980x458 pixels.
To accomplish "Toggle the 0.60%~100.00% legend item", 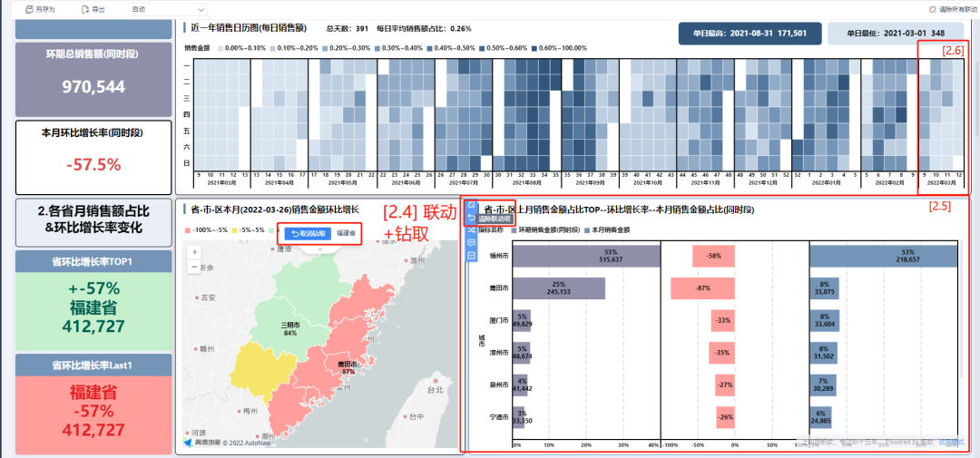I will [559, 48].
